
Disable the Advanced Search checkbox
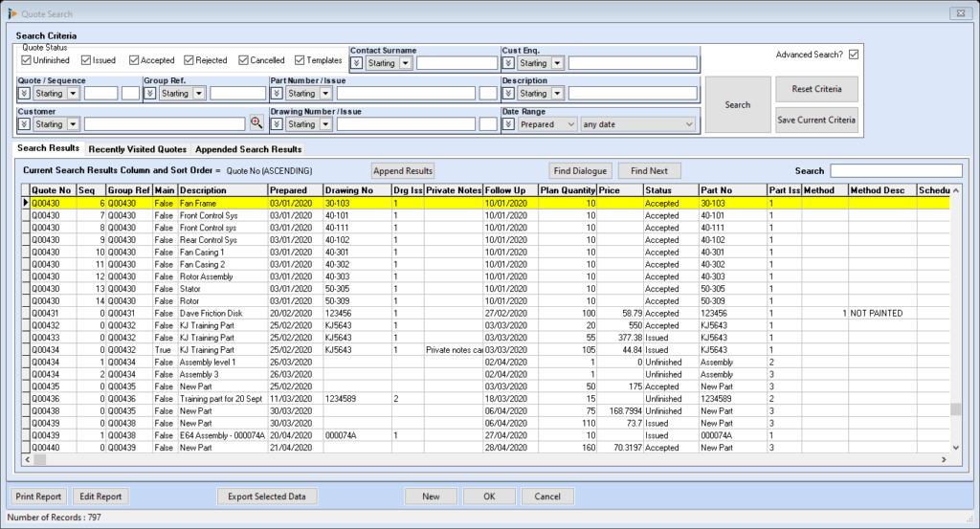point(854,55)
